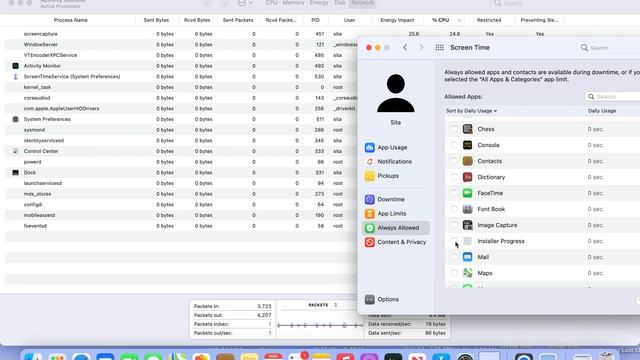Select the Notifications sidebar item
The height and width of the screenshot is (360, 640).
[x=388, y=162]
